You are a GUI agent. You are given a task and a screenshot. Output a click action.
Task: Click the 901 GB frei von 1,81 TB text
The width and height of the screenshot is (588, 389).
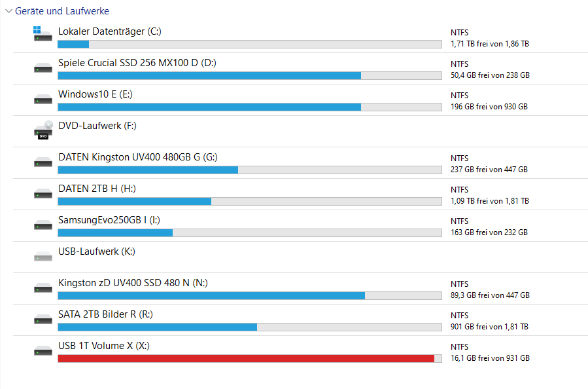coord(489,327)
